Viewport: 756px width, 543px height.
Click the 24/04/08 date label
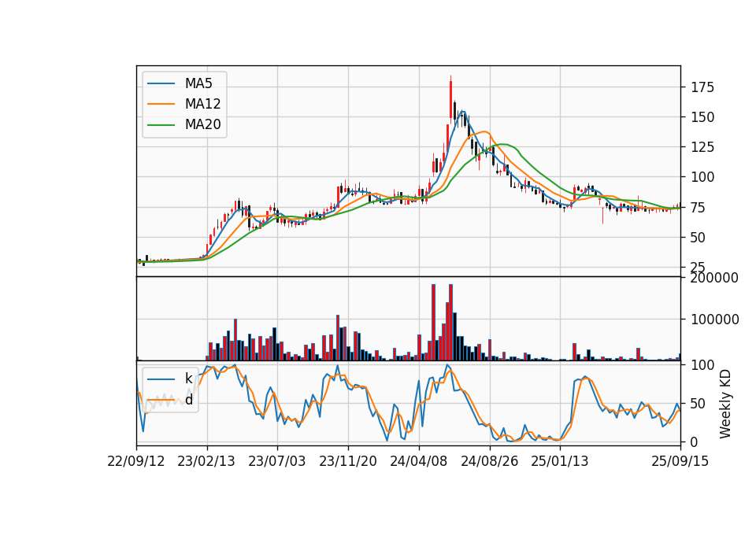pos(418,461)
